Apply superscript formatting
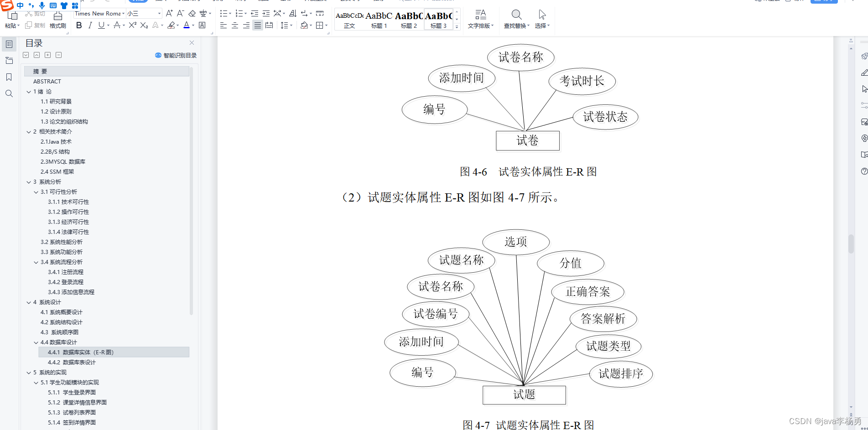Viewport: 868px width, 430px height. 133,25
